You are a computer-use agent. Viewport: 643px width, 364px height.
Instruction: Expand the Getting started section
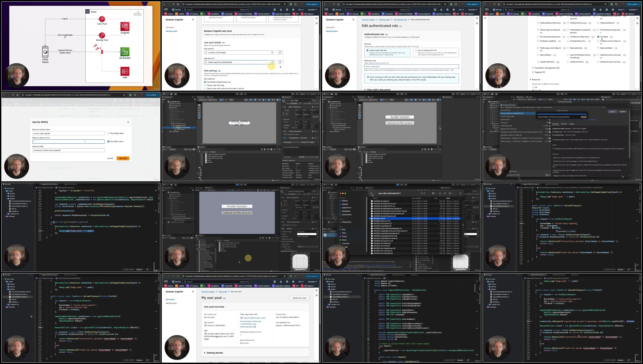(x=213, y=353)
